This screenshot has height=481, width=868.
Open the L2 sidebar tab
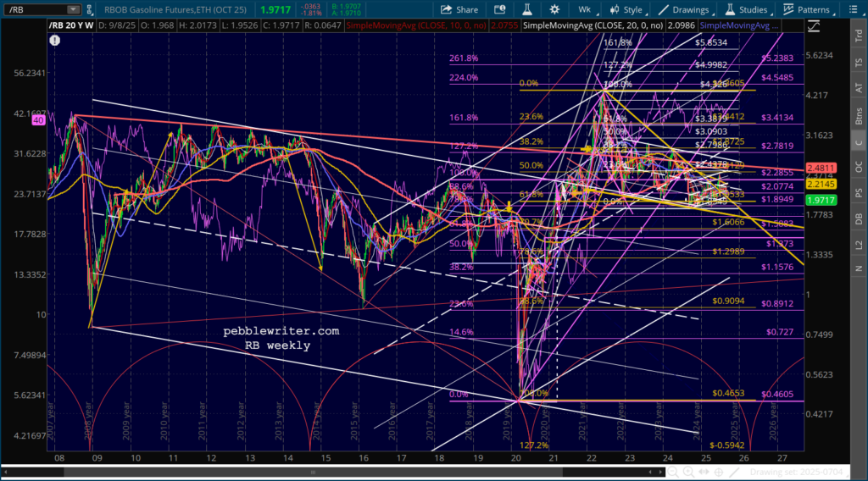click(x=859, y=245)
